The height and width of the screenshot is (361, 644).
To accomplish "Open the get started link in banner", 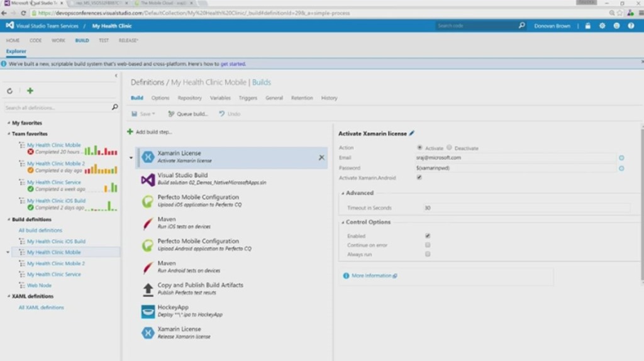I will click(233, 64).
